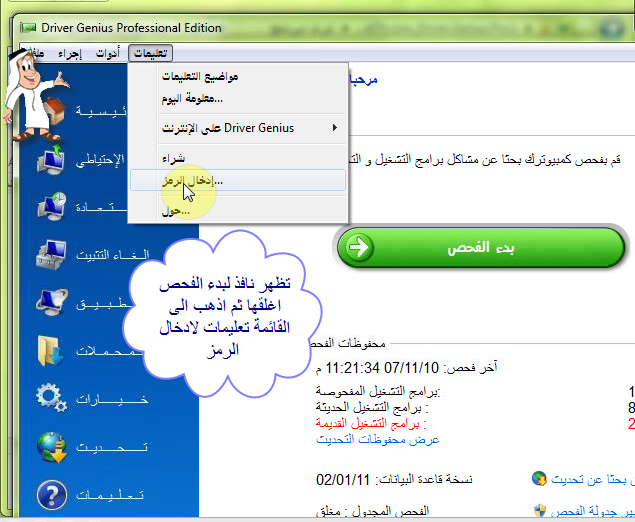Click برامج التشغيل الحديثة text

click(x=372, y=407)
